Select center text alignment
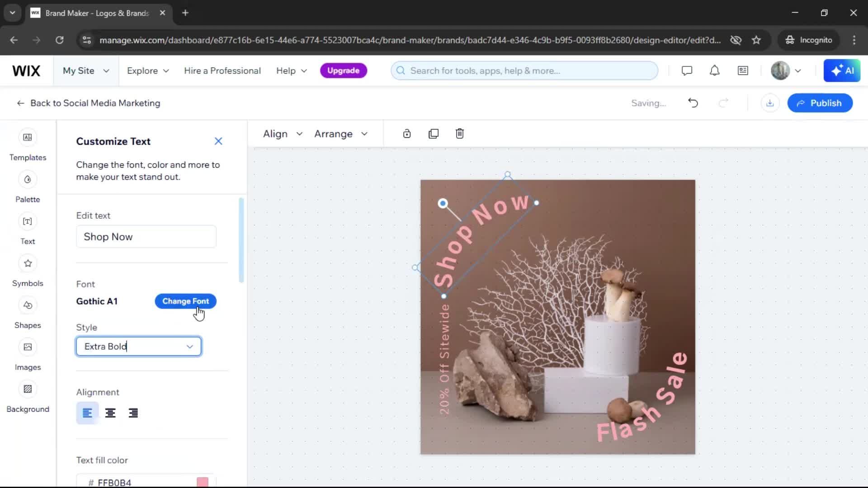 (110, 413)
